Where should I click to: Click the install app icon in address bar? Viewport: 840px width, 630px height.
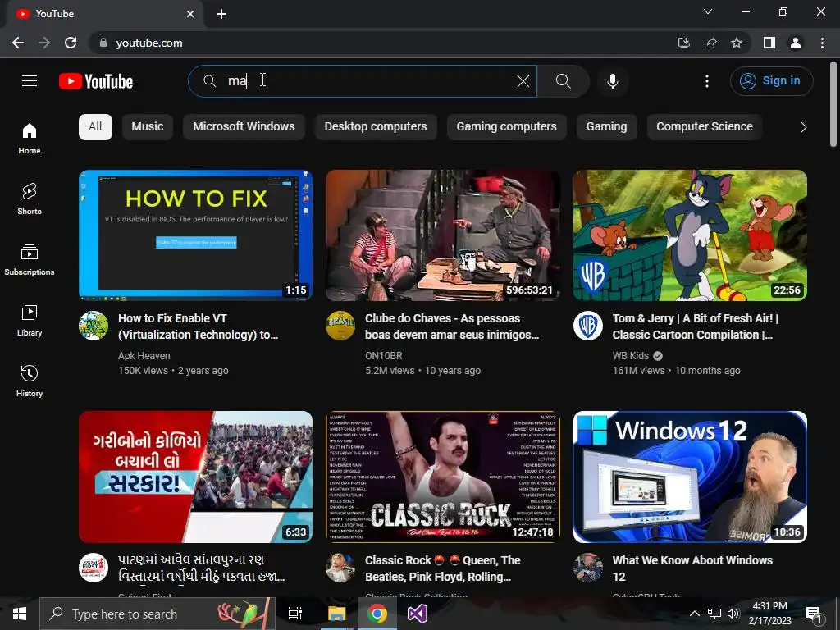683,43
